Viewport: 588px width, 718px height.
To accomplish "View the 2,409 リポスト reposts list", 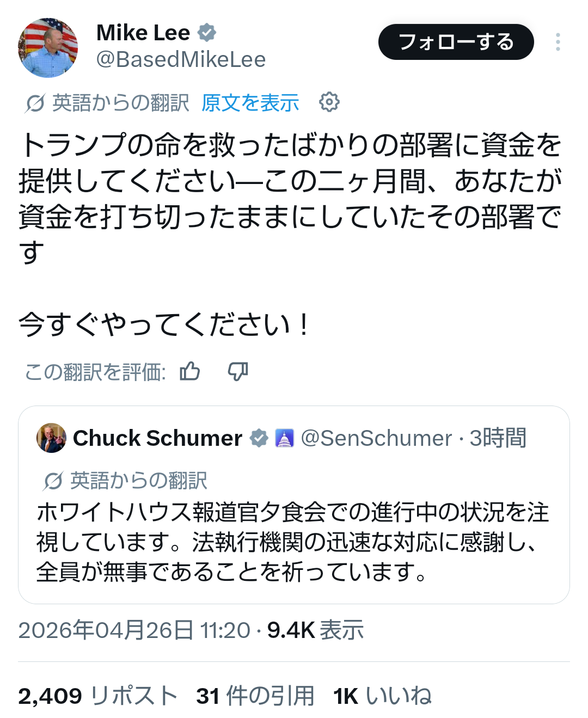I will 98,696.
